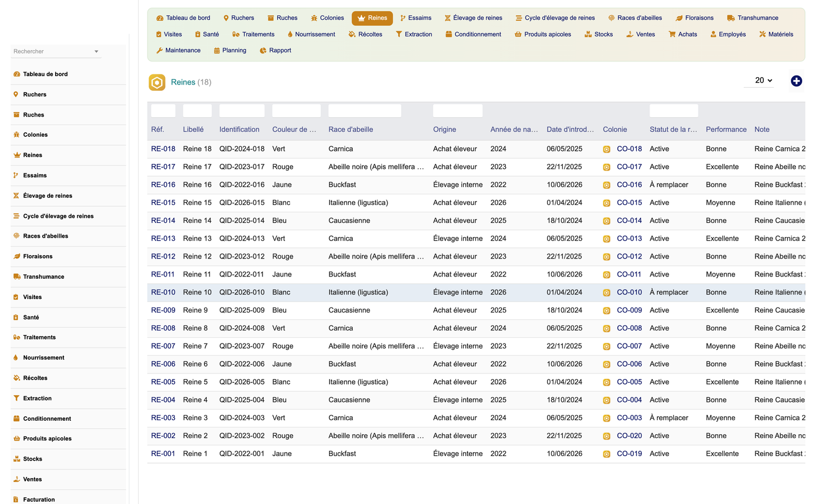Click top nav Tableau de bord icon

[160, 18]
